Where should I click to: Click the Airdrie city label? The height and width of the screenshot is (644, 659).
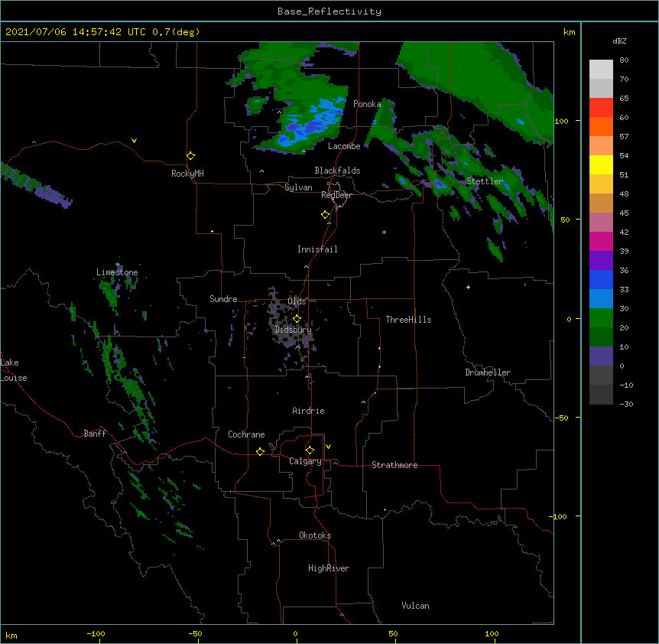click(309, 411)
